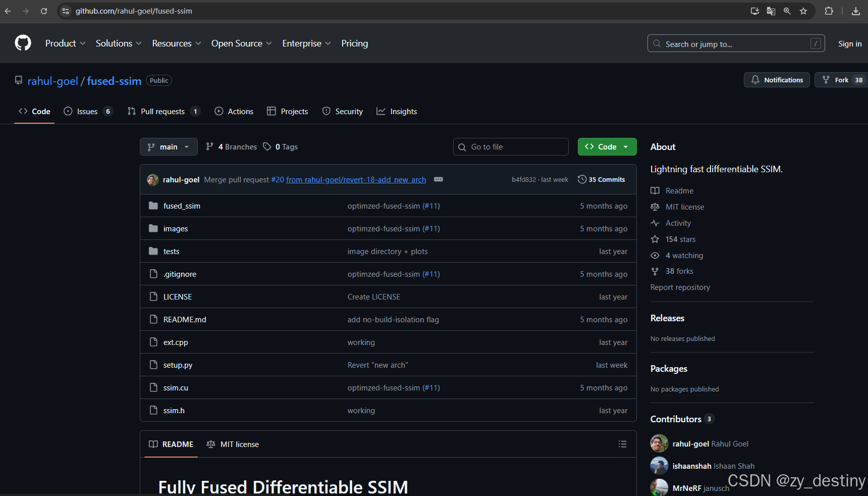View site information icon in address bar
The height and width of the screenshot is (496, 868).
coord(66,11)
